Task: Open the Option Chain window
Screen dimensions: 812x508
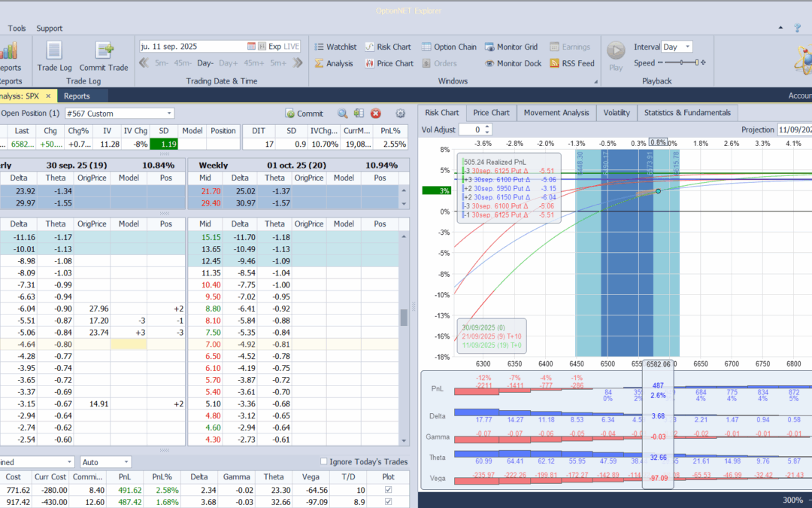Action: click(x=448, y=47)
